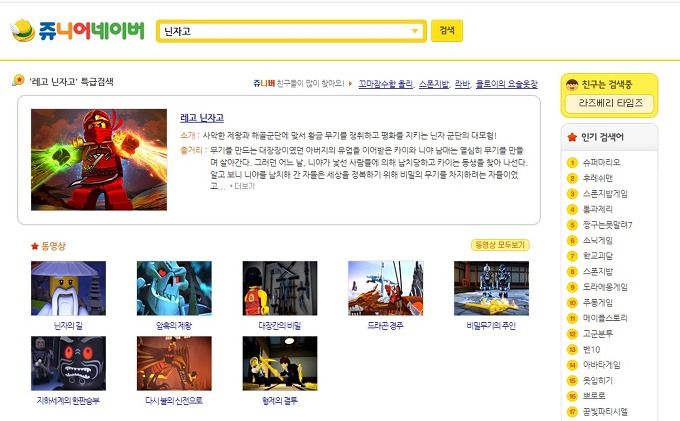Open the 지하세계의 한판승부 video thumbnail
Screen dimensions: 680x421
[x=69, y=363]
